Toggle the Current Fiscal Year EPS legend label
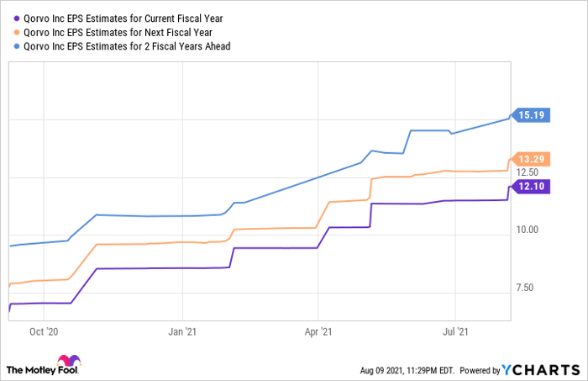 click(115, 18)
